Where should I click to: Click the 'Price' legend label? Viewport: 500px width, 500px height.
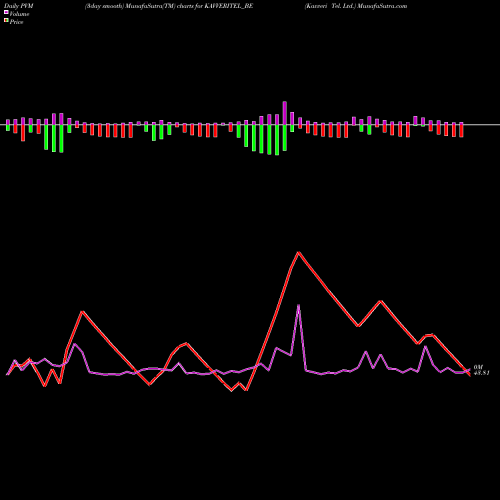click(x=16, y=22)
